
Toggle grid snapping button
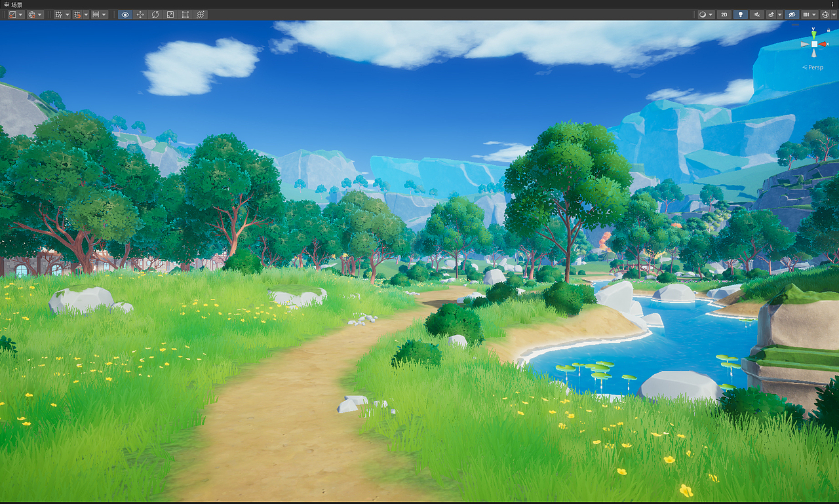coord(77,14)
